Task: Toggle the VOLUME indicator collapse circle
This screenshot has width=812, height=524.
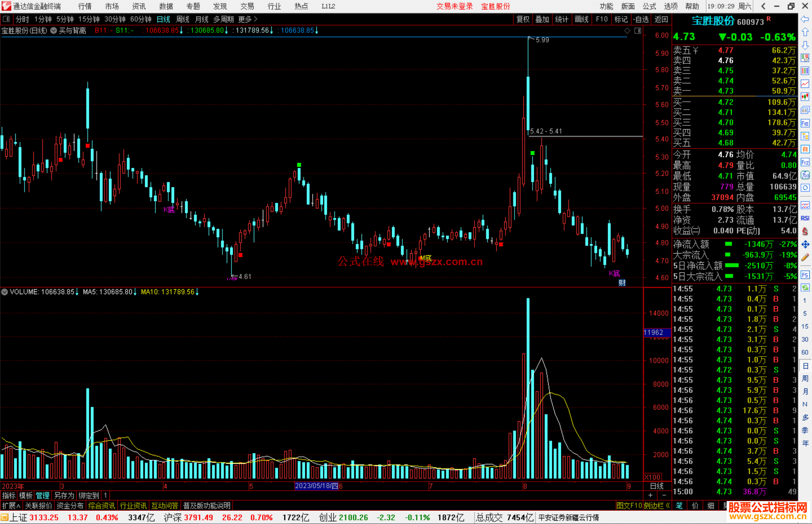Action: coord(5,292)
